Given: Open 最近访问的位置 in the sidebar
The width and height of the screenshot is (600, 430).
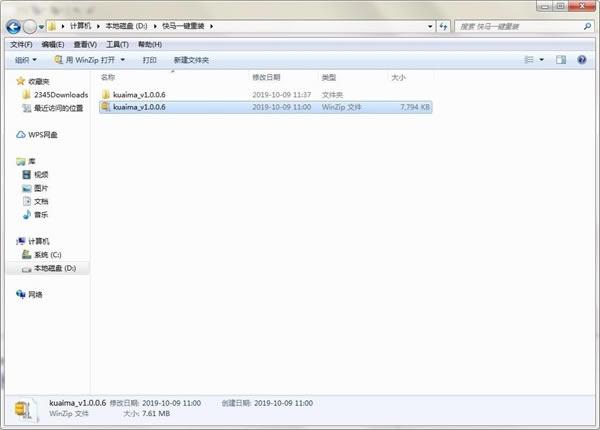Looking at the screenshot, I should (58, 108).
